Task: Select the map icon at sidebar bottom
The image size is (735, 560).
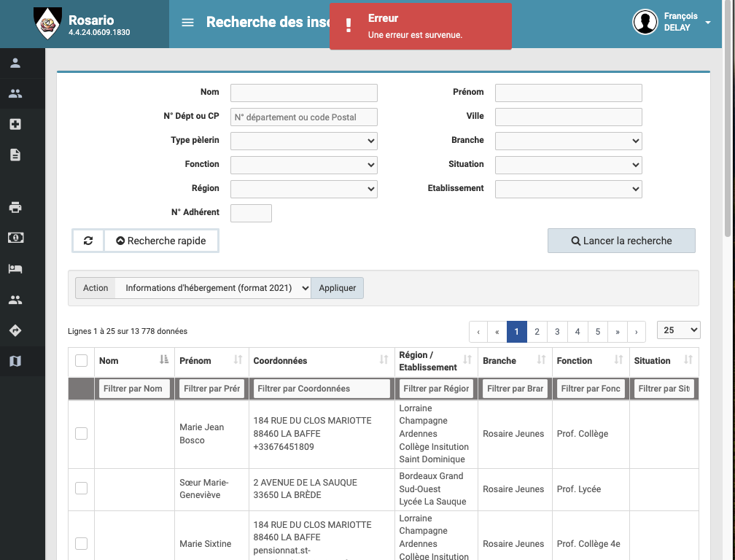Action: coord(15,361)
